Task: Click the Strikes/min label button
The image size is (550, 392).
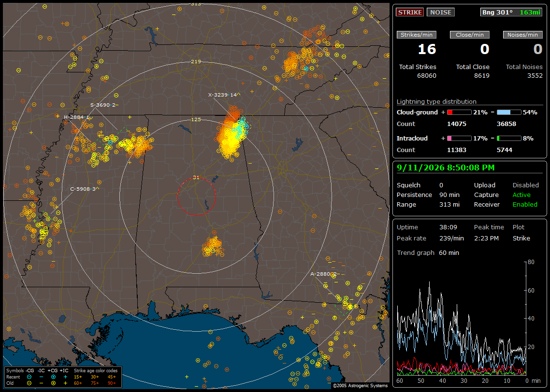Action: [416, 35]
